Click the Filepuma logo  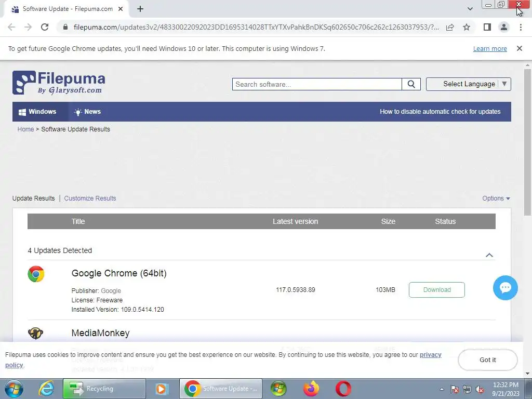(59, 83)
